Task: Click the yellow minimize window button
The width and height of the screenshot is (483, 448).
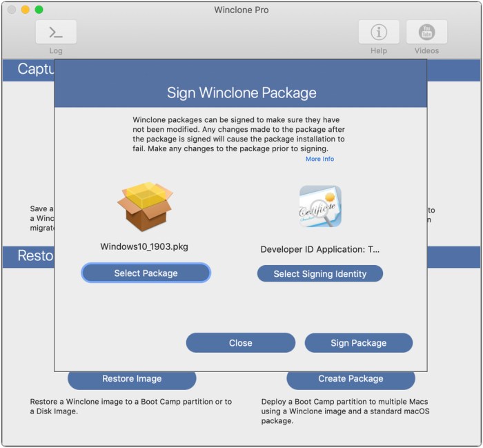Action: 26,10
